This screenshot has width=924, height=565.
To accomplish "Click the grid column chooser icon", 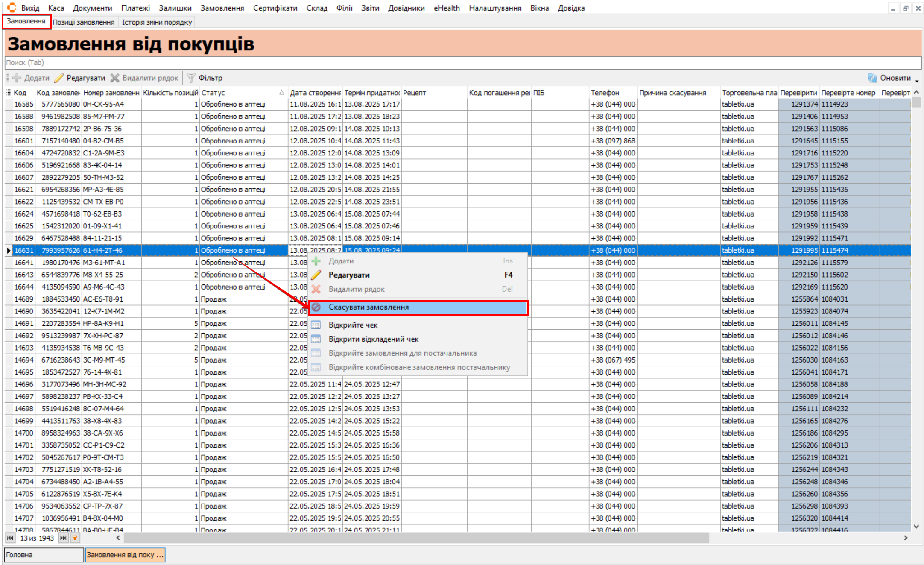I will pos(8,93).
